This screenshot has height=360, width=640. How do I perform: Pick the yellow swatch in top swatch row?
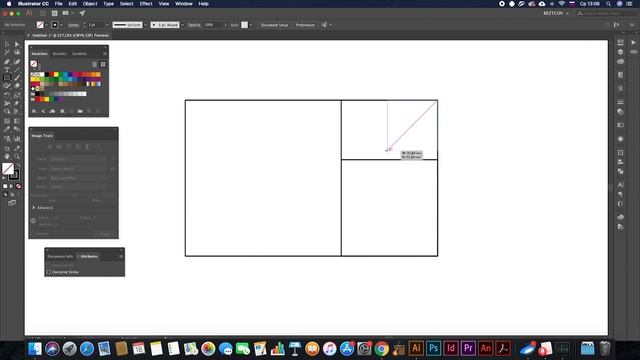tap(56, 74)
